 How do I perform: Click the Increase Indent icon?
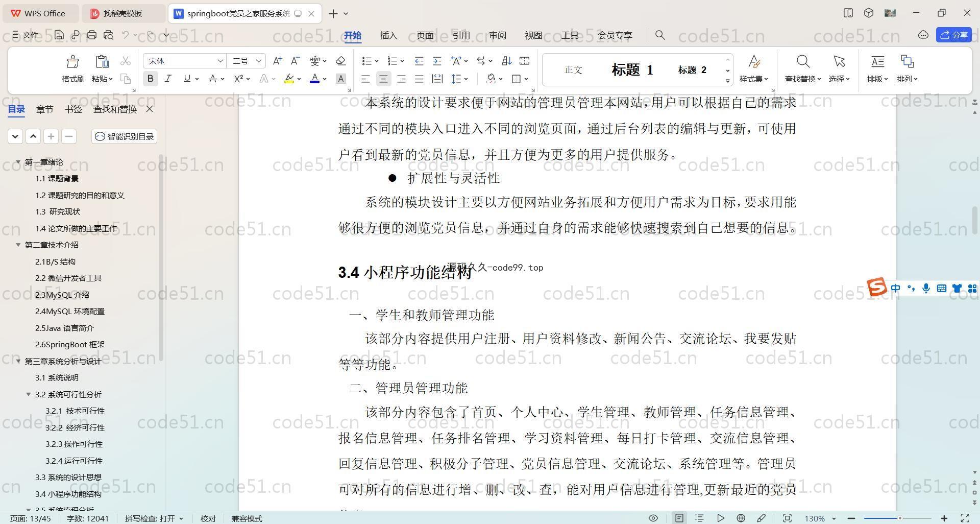click(437, 61)
